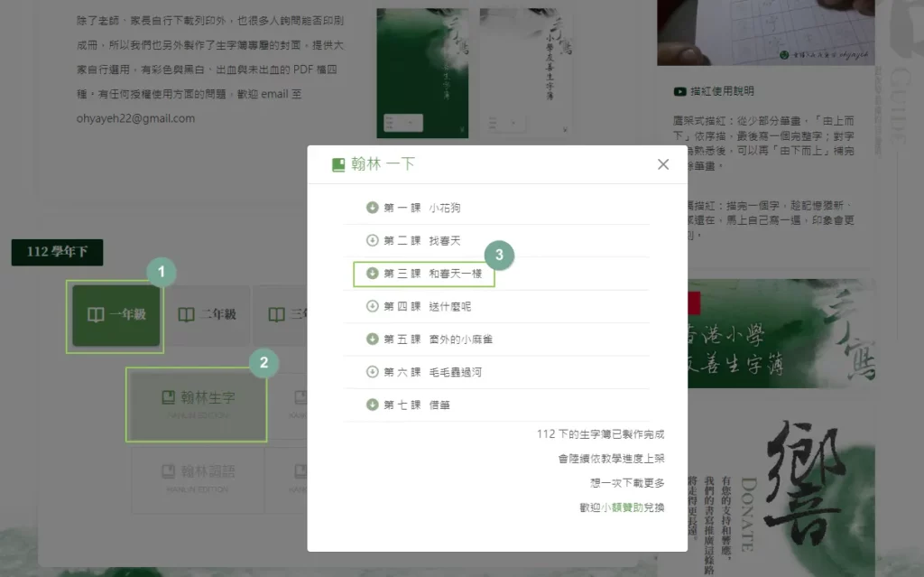
Task: Download lesson 第一課 小花狗 via its arrow icon
Action: coord(372,208)
